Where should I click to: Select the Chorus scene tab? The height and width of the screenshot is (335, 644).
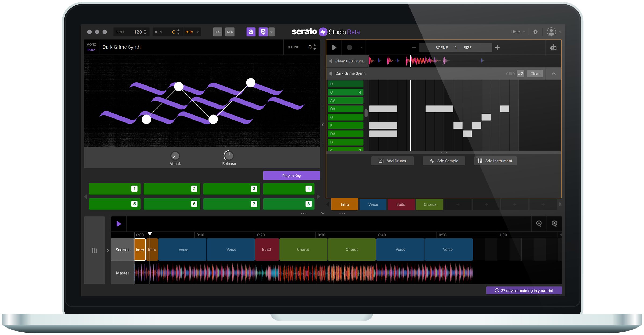pyautogui.click(x=430, y=204)
